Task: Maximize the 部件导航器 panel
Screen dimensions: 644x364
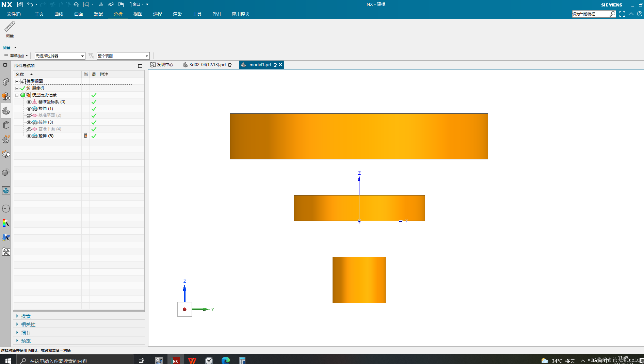Action: click(x=140, y=66)
